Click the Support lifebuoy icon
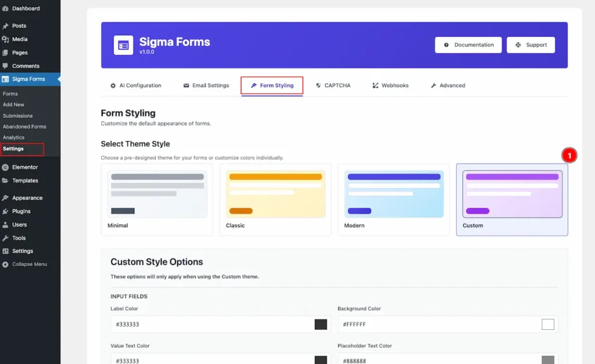Screen dimensions: 595x364 pyautogui.click(x=518, y=45)
